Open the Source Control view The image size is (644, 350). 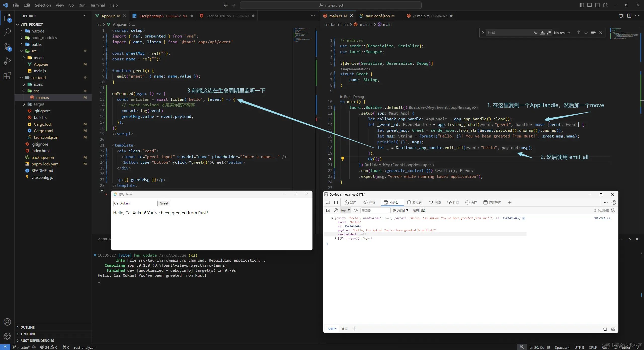tap(7, 47)
